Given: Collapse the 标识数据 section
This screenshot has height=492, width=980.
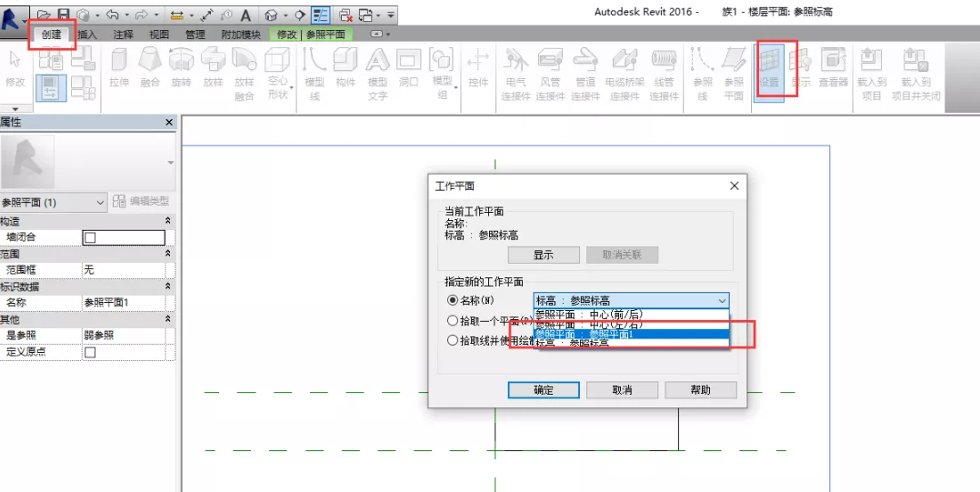Looking at the screenshot, I should (x=167, y=286).
